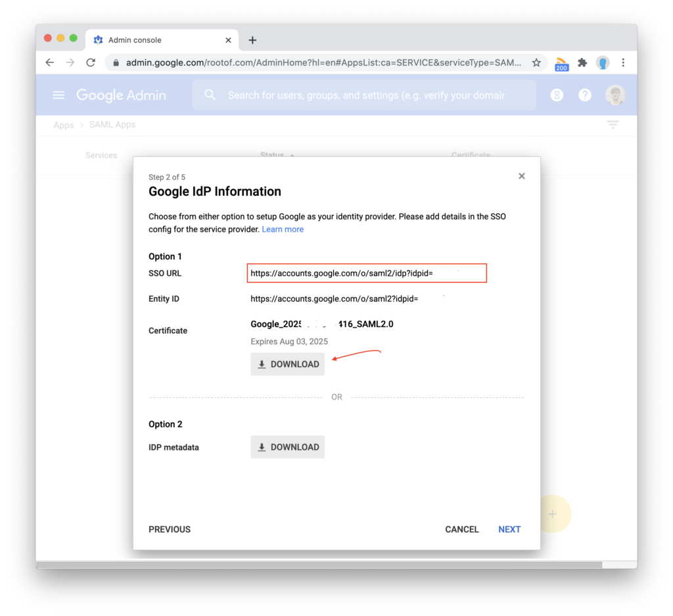Click the search magnifier icon

[x=210, y=95]
